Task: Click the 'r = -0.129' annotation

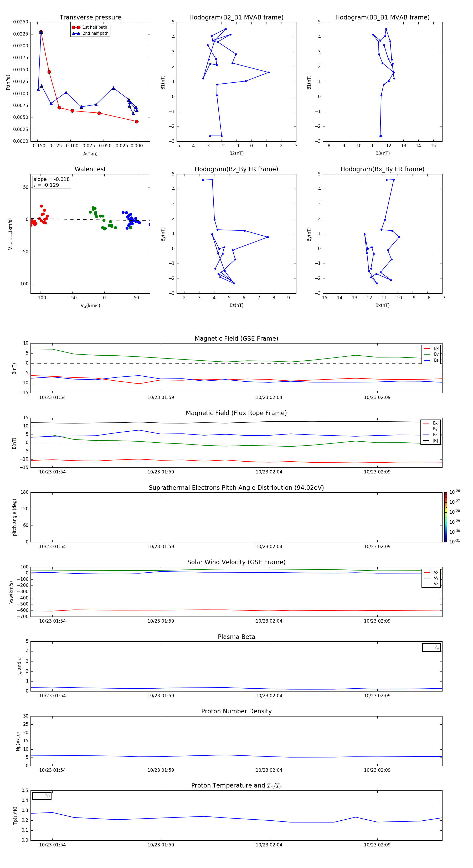Action: (47, 185)
